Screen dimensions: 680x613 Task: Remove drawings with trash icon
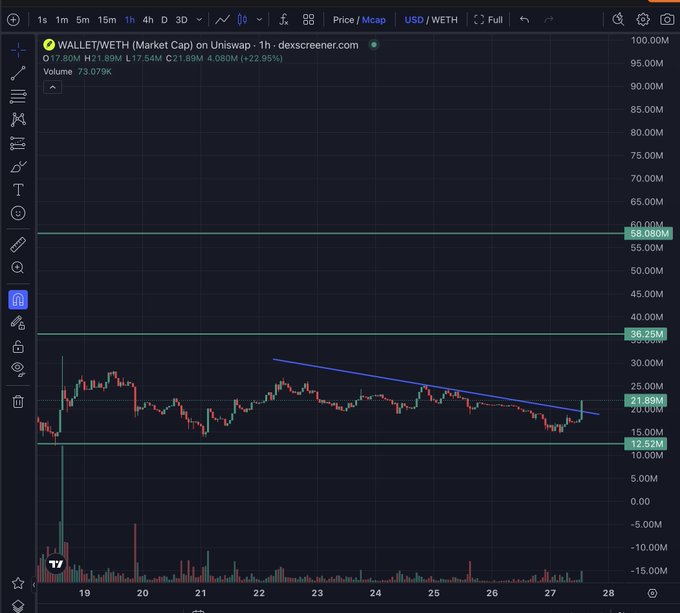pos(18,401)
